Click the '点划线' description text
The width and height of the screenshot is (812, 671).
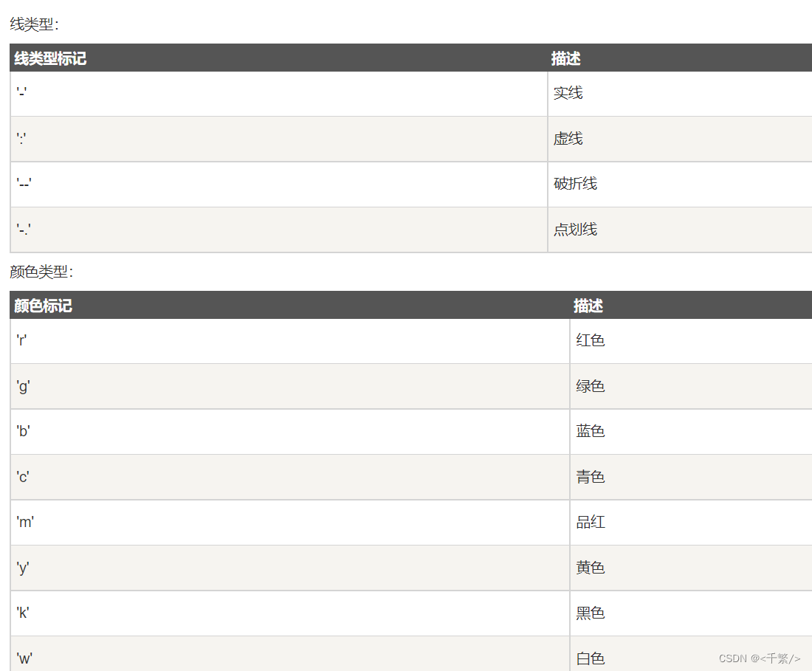pos(575,229)
